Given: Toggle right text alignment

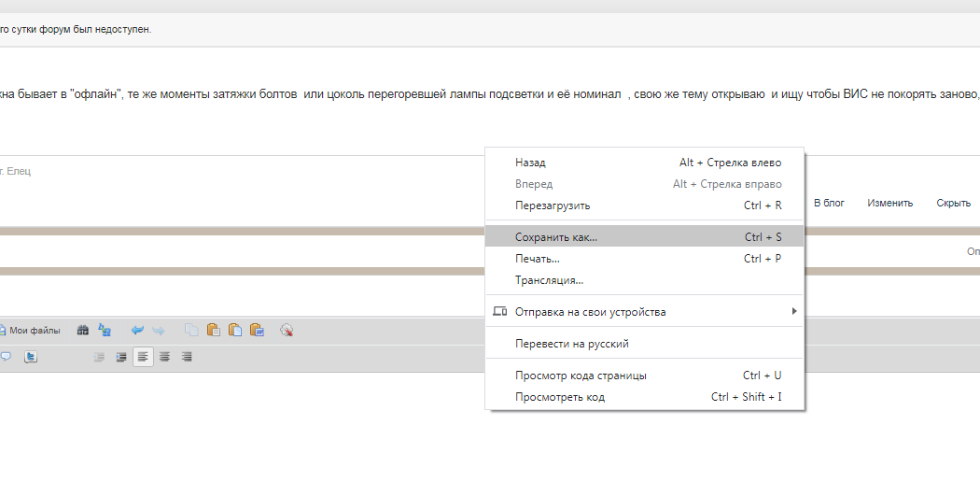Looking at the screenshot, I should click(187, 357).
